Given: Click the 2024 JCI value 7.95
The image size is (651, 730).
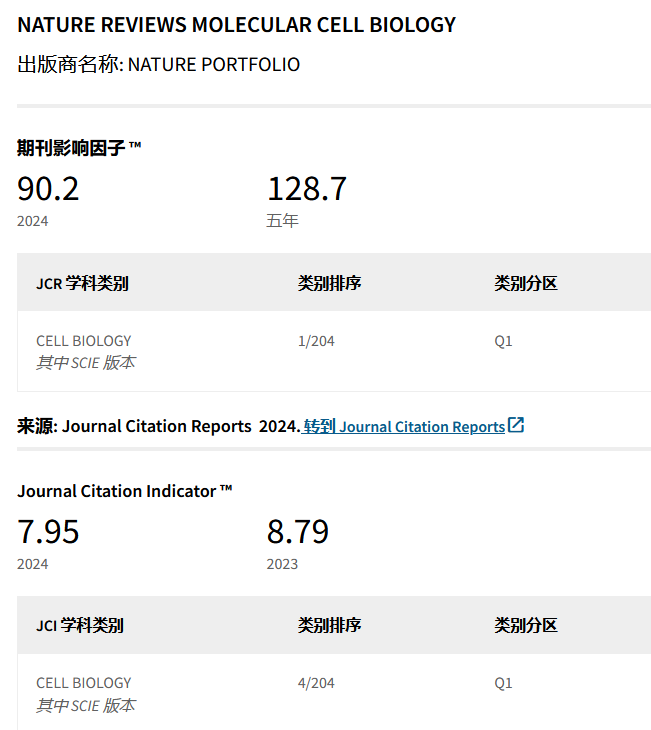Looking at the screenshot, I should (48, 531).
